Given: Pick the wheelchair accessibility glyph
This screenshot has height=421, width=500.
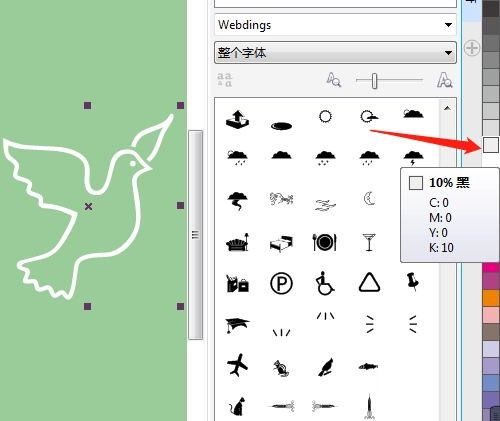Looking at the screenshot, I should (325, 284).
